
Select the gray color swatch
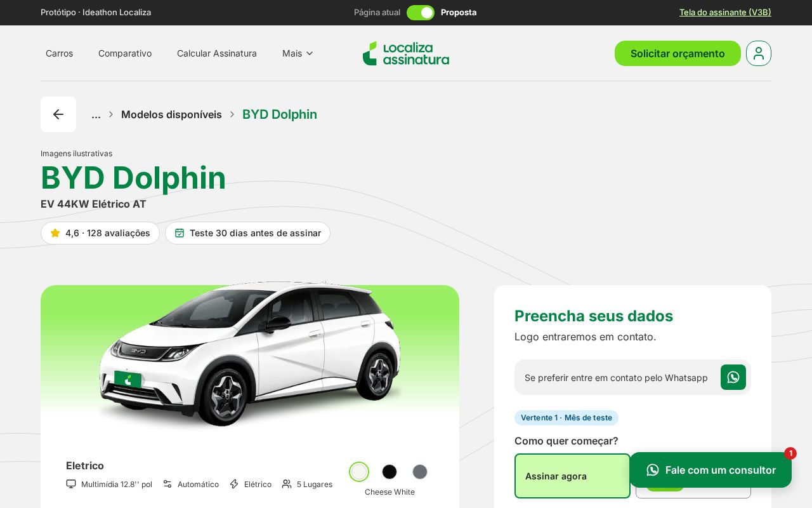coord(420,472)
